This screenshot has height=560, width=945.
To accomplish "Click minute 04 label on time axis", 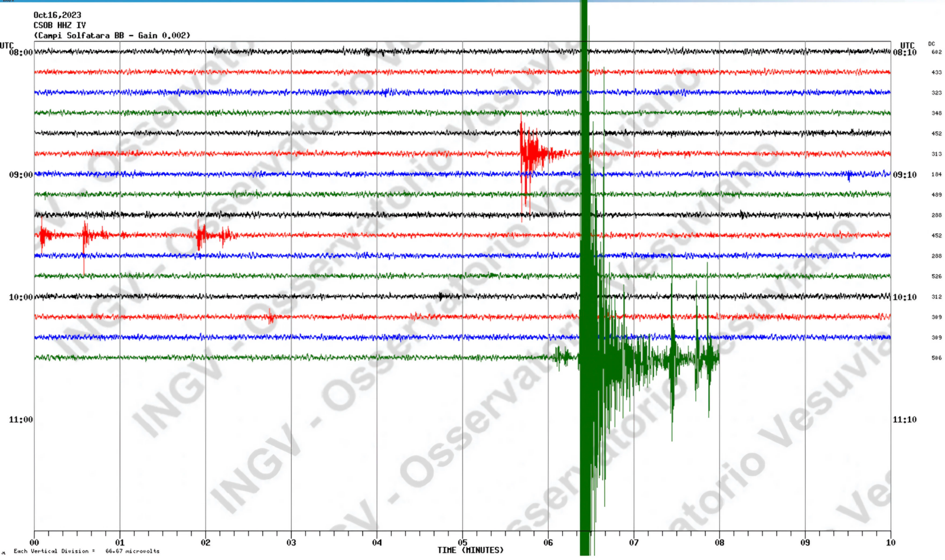I will [377, 542].
